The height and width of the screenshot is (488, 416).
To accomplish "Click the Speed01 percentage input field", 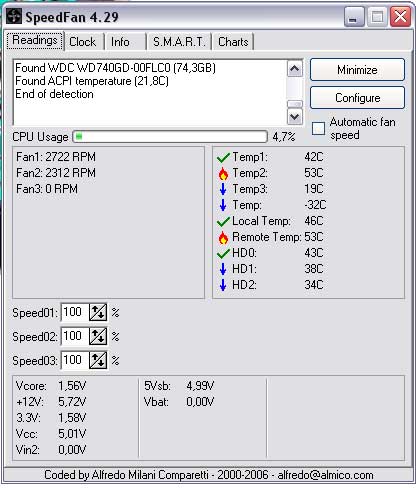I will (75, 312).
